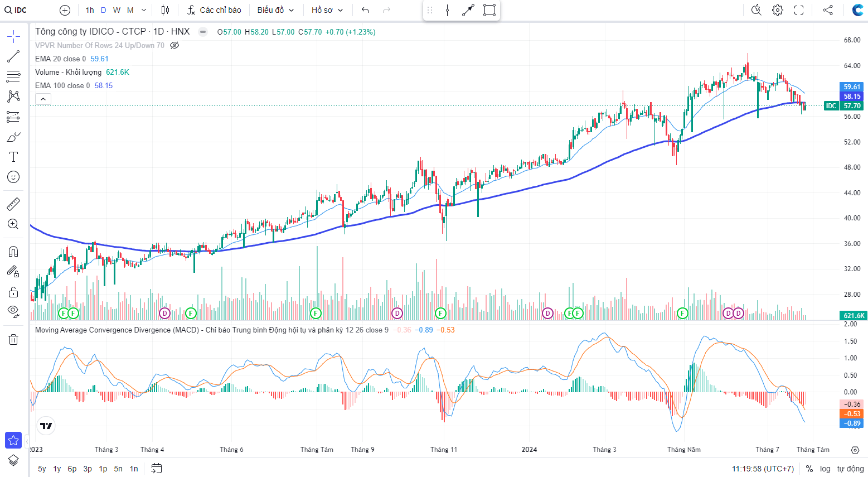Open the favorites star toolbar button
This screenshot has width=868, height=477.
click(13, 440)
